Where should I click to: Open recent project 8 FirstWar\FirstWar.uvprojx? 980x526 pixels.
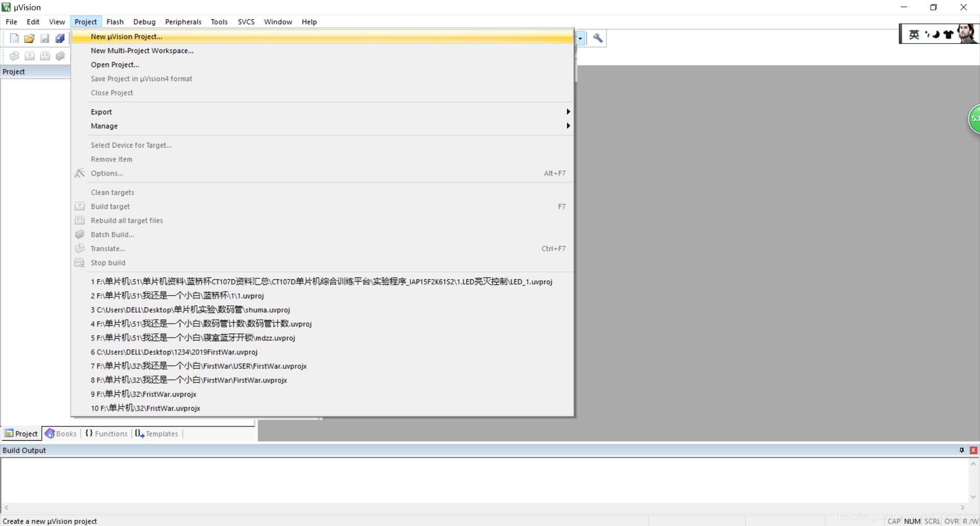323,380
